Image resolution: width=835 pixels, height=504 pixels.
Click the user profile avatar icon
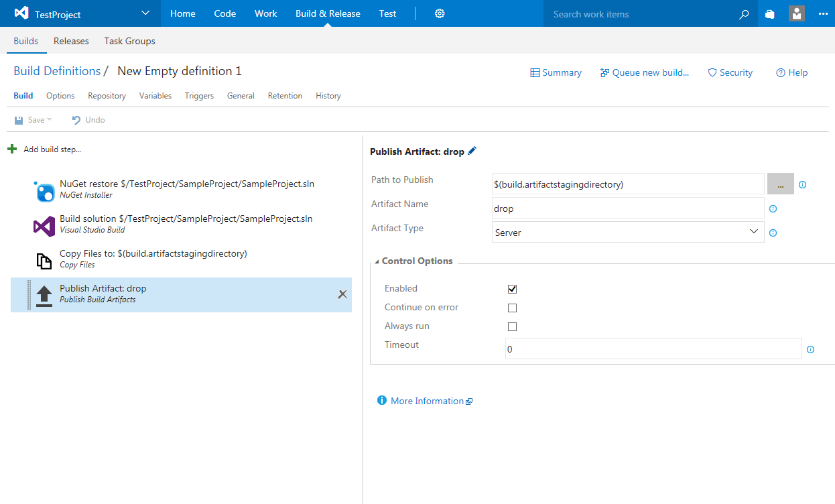[797, 13]
